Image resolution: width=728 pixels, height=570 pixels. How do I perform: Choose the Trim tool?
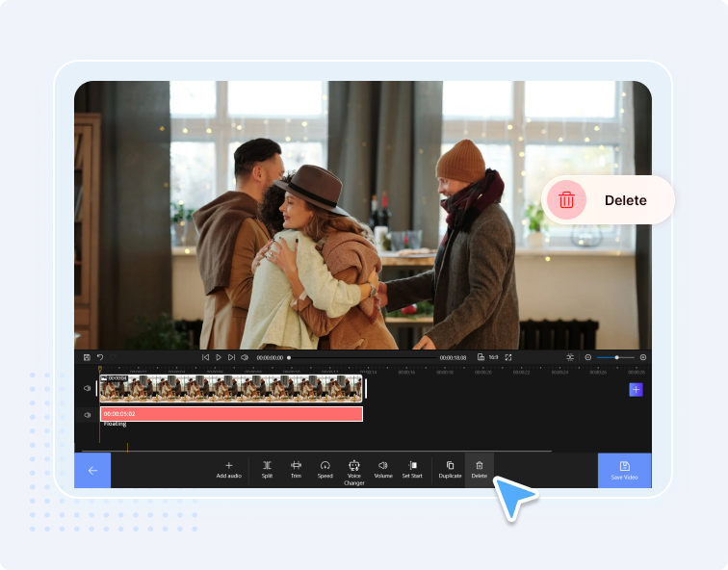pyautogui.click(x=296, y=470)
